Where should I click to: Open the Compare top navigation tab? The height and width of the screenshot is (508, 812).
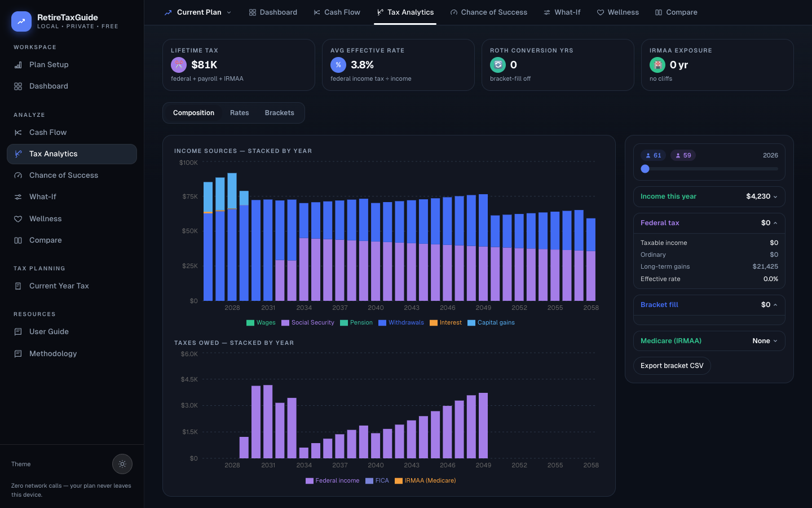[x=676, y=12]
